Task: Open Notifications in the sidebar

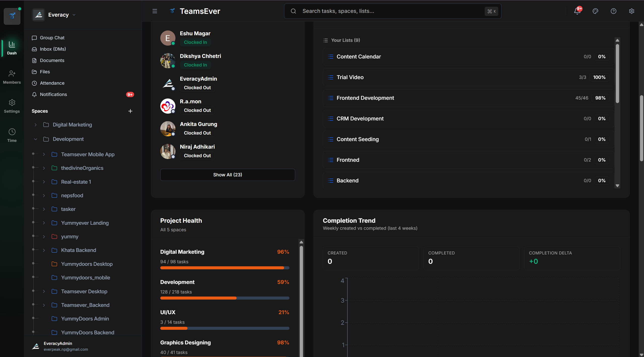Action: click(83, 94)
